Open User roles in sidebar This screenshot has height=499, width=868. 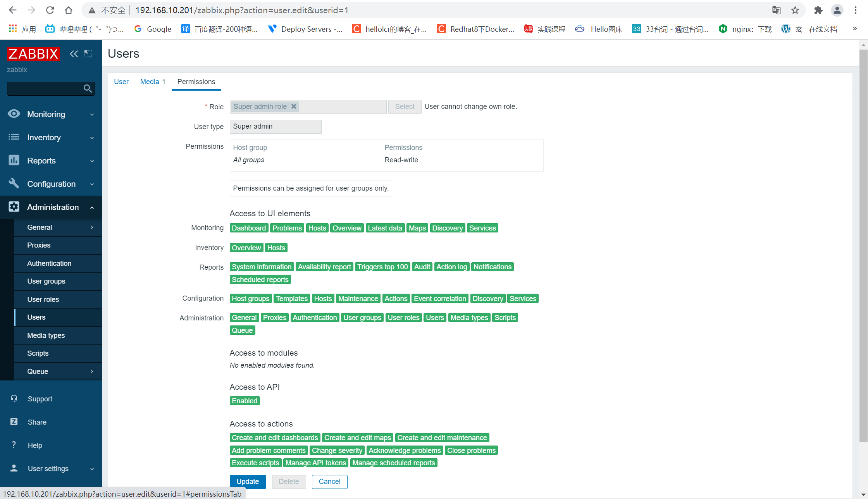tap(58, 299)
